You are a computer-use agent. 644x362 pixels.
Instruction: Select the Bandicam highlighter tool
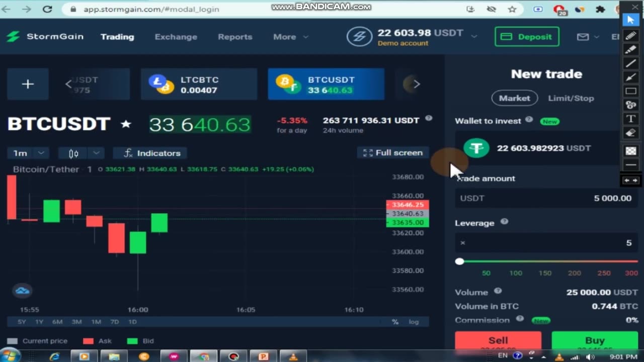click(631, 49)
